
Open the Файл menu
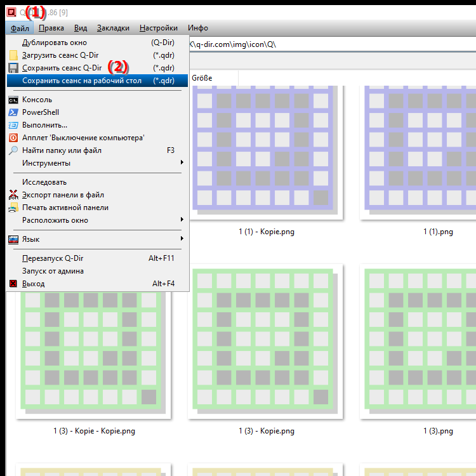pos(20,28)
